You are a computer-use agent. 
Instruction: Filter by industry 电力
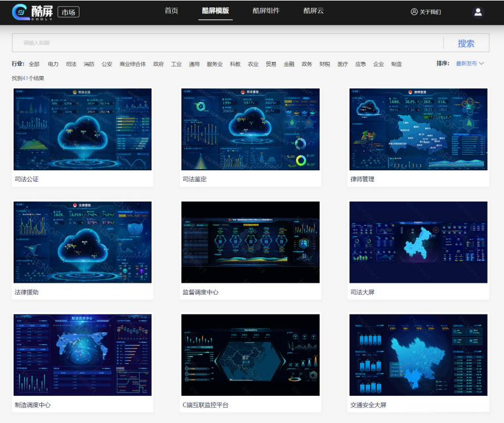(x=53, y=64)
